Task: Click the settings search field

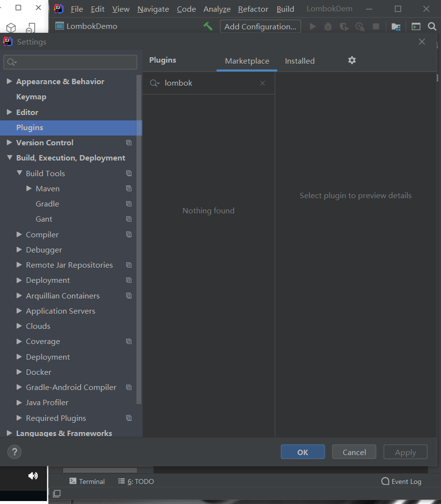Action: click(x=70, y=62)
